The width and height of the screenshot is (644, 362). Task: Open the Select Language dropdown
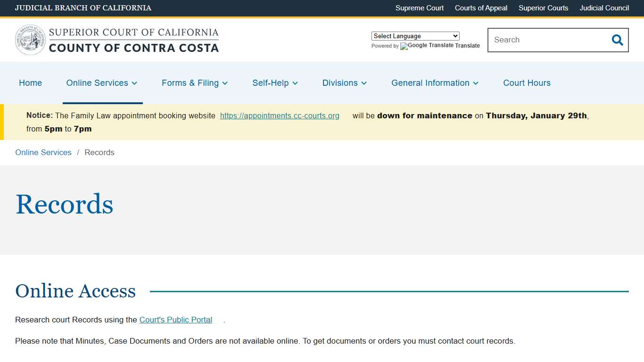point(415,36)
